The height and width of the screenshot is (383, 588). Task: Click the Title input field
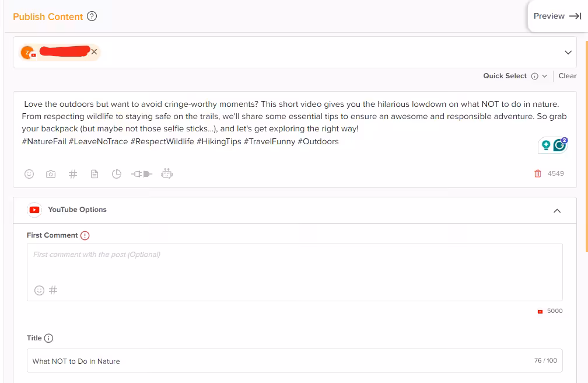point(295,361)
